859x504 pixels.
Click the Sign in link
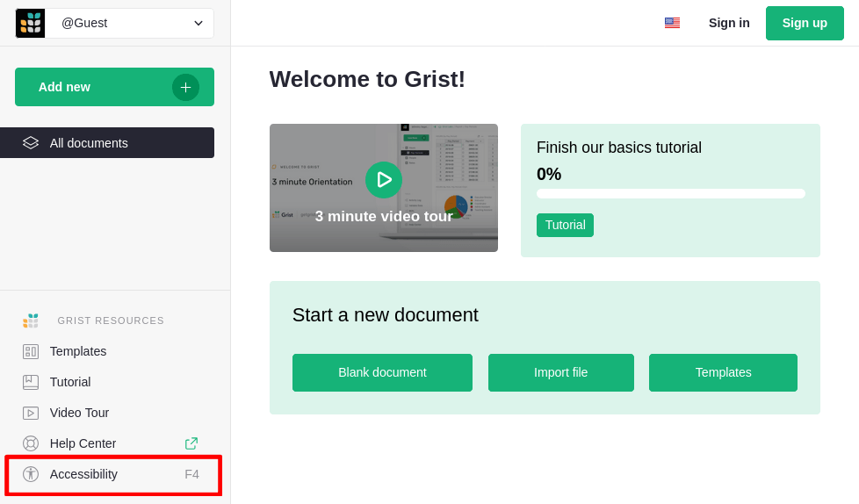(x=729, y=23)
